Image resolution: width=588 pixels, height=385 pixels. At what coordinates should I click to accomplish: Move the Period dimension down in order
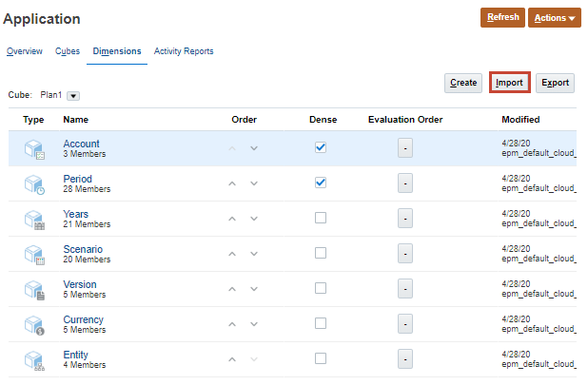click(254, 183)
